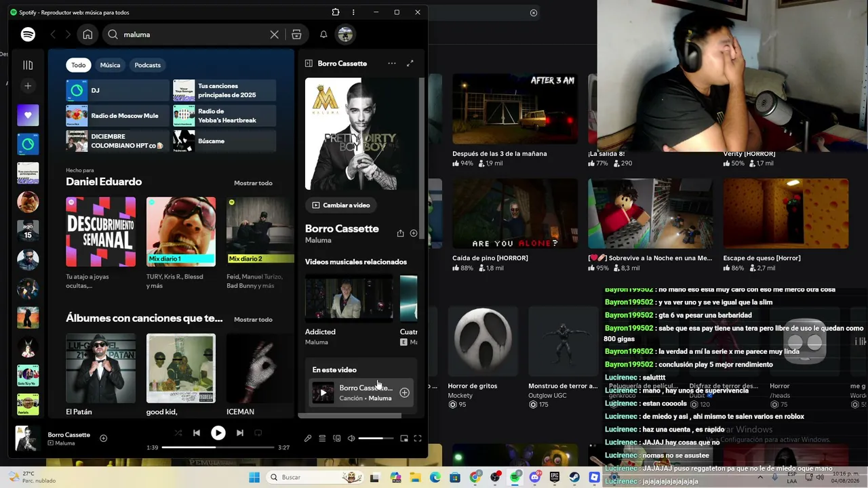The image size is (868, 488).
Task: Play the song row under 'En este video'
Action: pyautogui.click(x=361, y=392)
